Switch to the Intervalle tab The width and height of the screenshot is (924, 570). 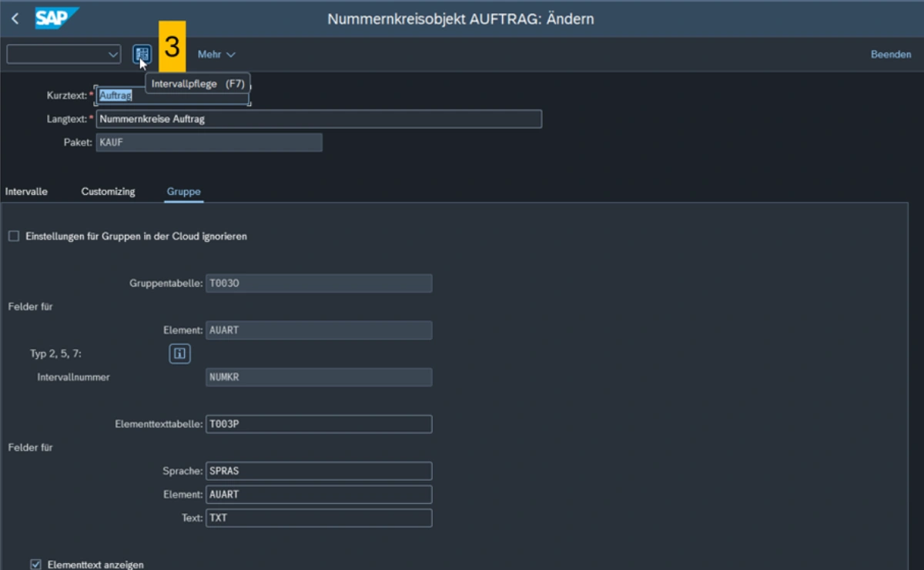coord(26,192)
